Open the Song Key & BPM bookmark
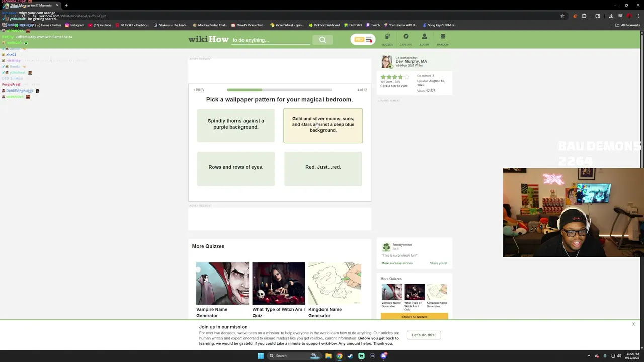 pyautogui.click(x=439, y=25)
